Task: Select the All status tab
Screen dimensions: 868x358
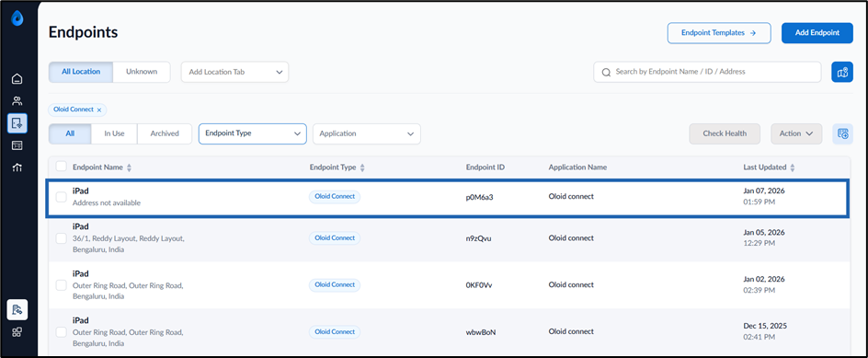Action: (x=70, y=133)
